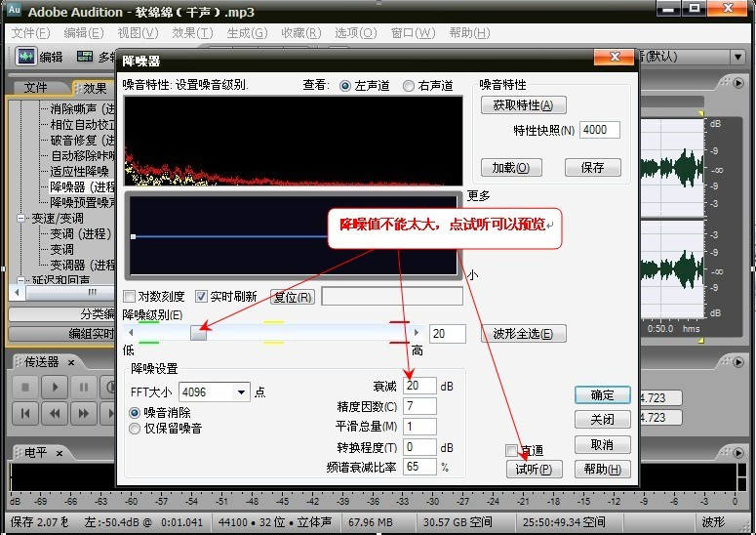Switch to Effects panel tab
The image size is (756, 535).
pyautogui.click(x=95, y=88)
